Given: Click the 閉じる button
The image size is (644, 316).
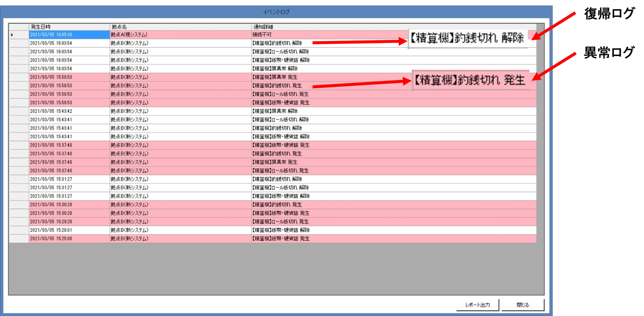Looking at the screenshot, I should coord(522,305).
